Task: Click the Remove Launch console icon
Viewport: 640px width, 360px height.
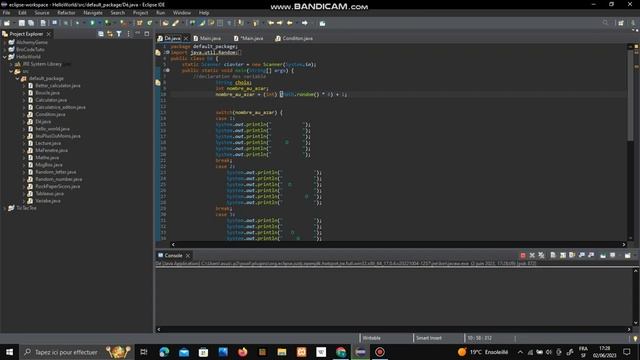Action: [x=532, y=256]
